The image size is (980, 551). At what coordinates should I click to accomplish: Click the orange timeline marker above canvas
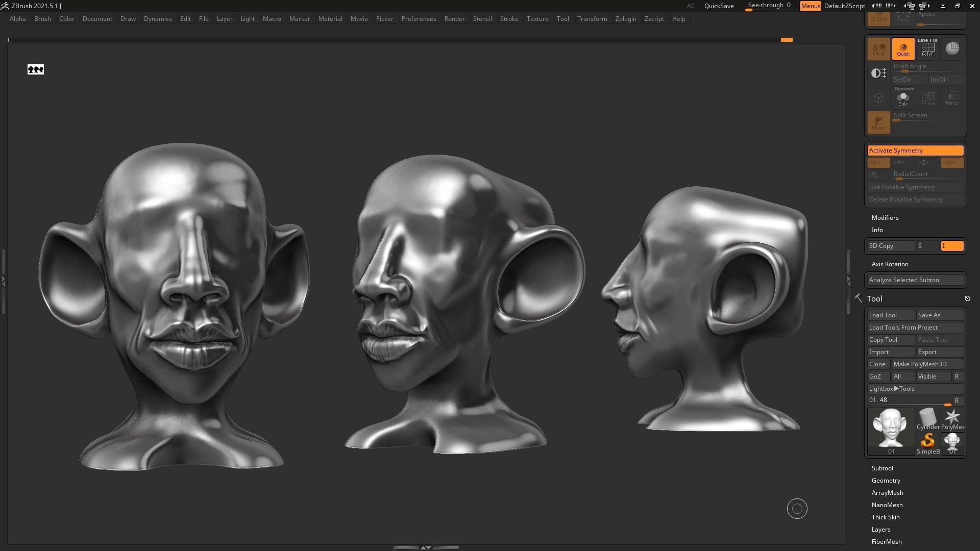[787, 40]
